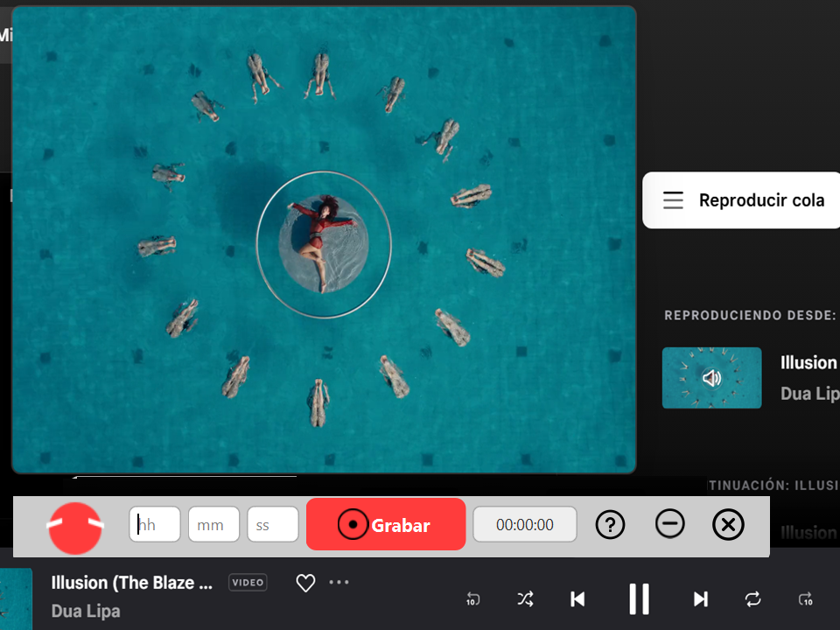Image resolution: width=840 pixels, height=630 pixels.
Task: Skip to the next track
Action: pos(700,599)
